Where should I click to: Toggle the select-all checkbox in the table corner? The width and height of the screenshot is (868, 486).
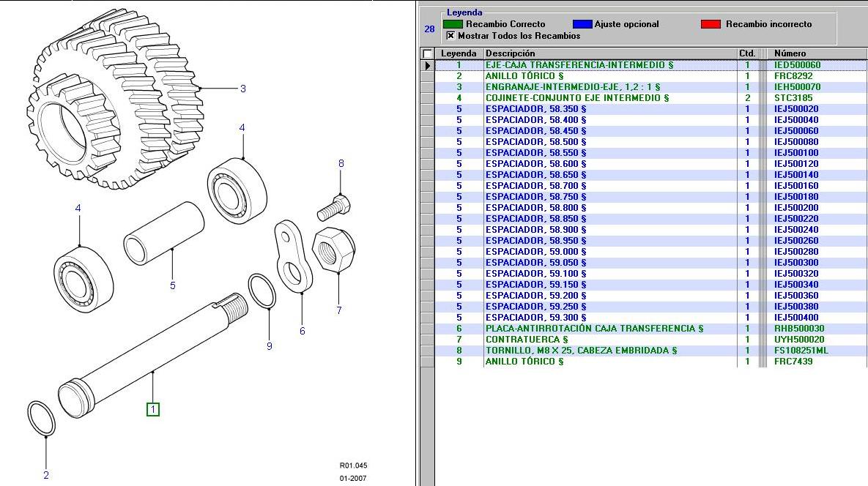(x=426, y=53)
